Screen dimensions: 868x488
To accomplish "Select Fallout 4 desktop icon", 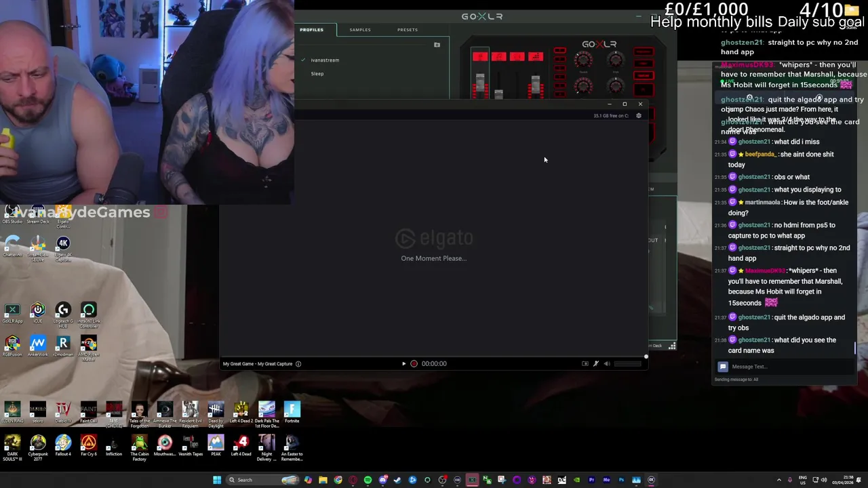I will (x=63, y=446).
